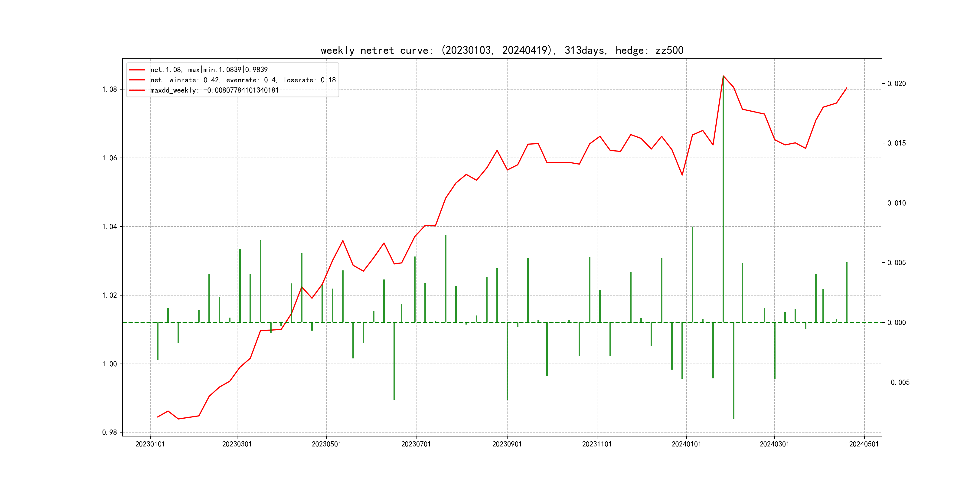The image size is (980, 490).
Task: Click the 20240301 x-axis tick label
Action: pyautogui.click(x=774, y=444)
